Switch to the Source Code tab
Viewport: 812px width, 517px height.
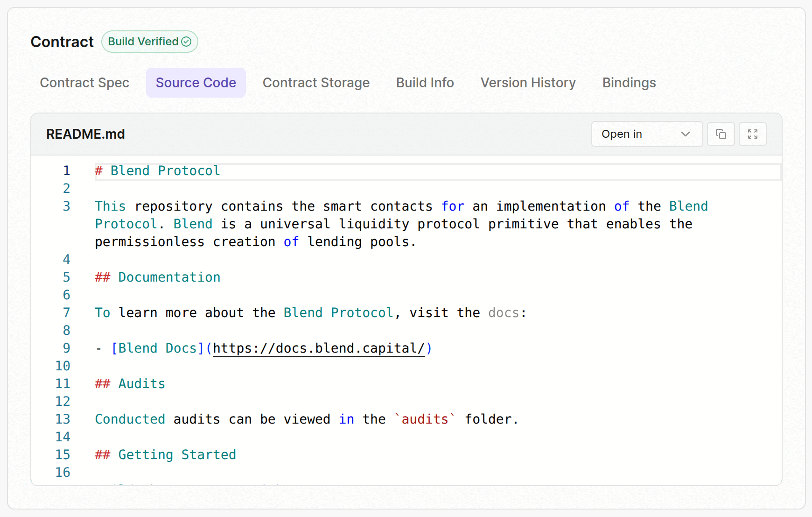click(x=196, y=83)
